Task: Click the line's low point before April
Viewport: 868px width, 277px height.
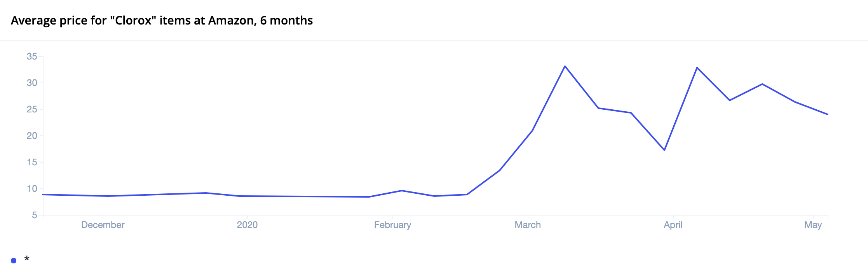Action: [x=664, y=150]
